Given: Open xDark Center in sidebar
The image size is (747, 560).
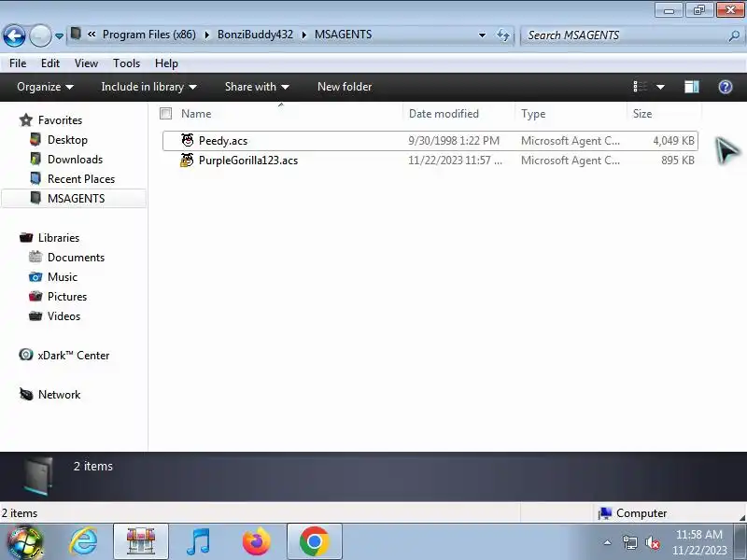Looking at the screenshot, I should tap(74, 356).
